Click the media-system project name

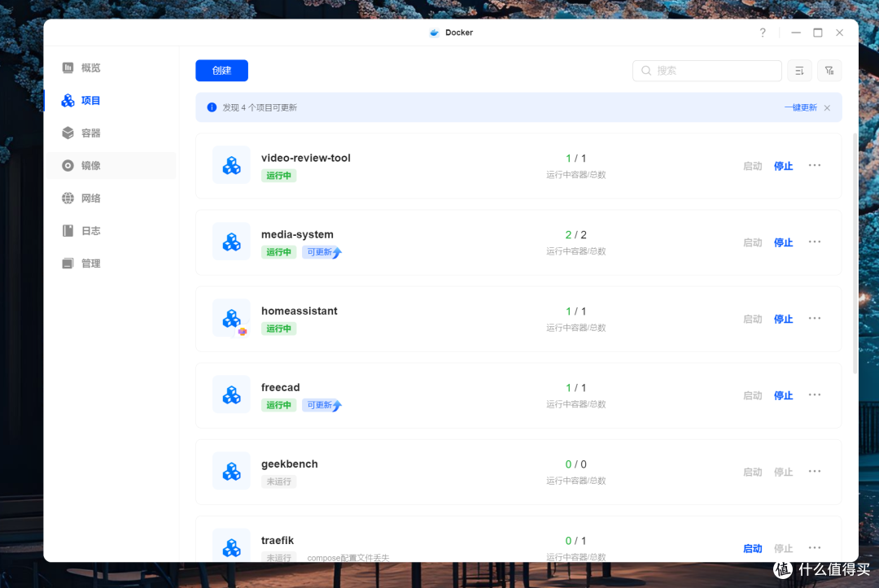(297, 235)
